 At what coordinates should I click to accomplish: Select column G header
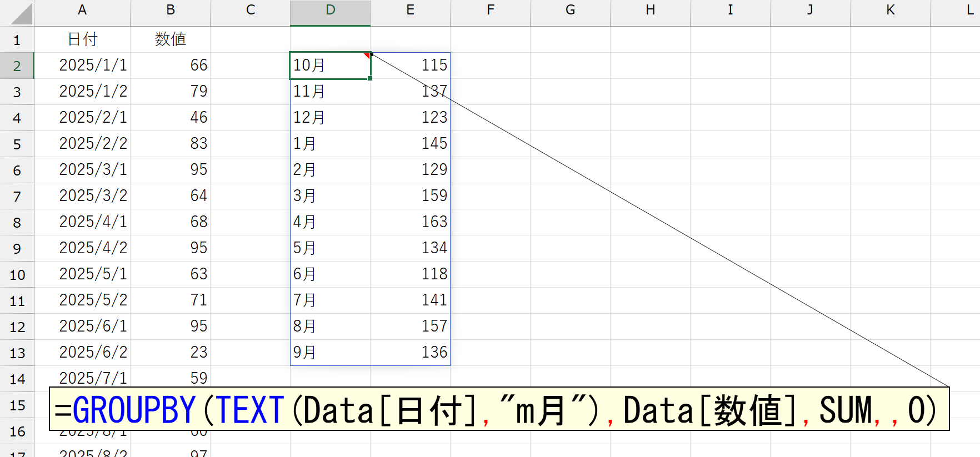pyautogui.click(x=570, y=11)
